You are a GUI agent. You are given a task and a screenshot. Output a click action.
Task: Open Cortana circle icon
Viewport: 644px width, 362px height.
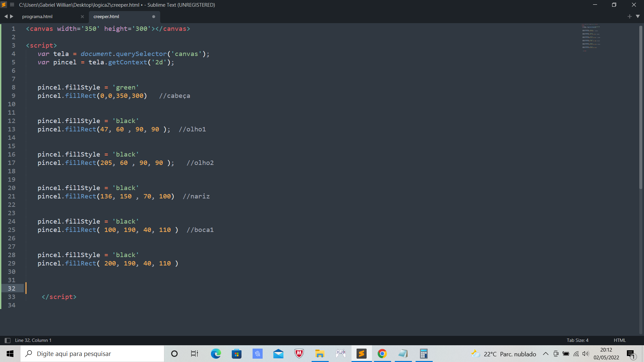click(174, 354)
